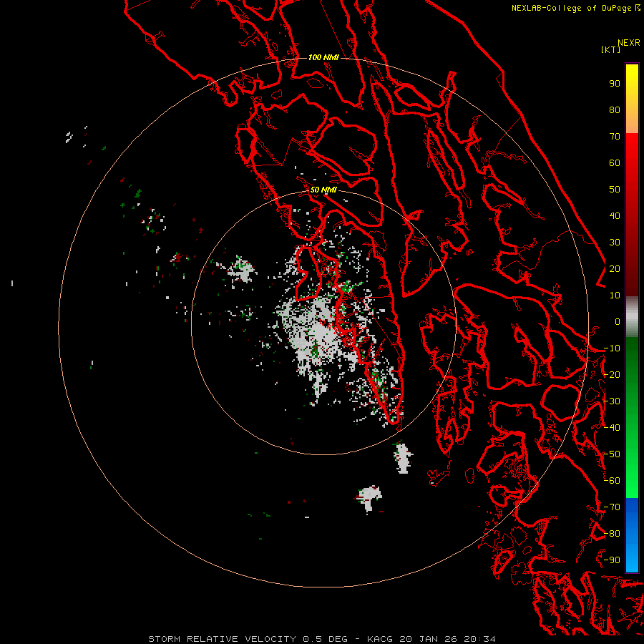The width and height of the screenshot is (644, 644).
Task: Click the 100 NMI range ring label
Action: point(323,57)
